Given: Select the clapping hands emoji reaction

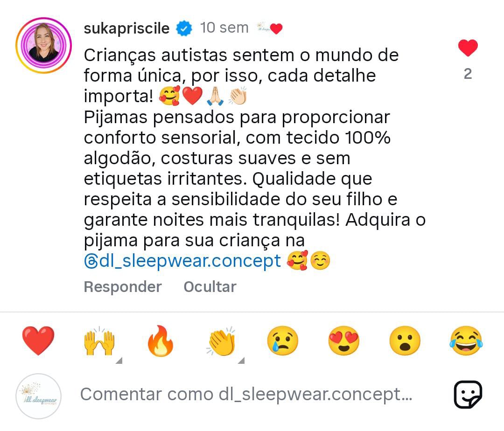Looking at the screenshot, I should coord(222,341).
